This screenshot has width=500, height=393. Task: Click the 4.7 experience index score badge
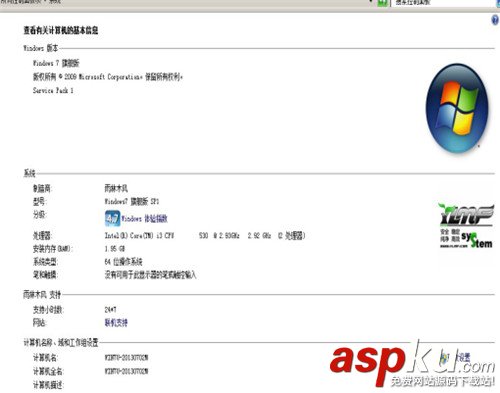point(112,218)
